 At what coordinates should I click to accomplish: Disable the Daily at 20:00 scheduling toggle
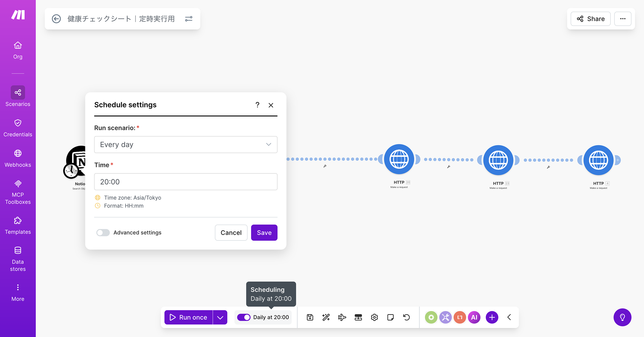coord(244,317)
